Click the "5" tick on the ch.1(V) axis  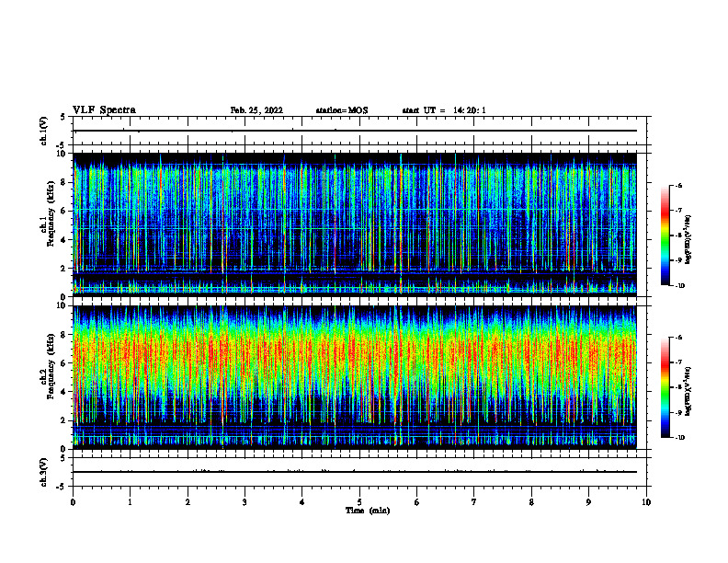[63, 118]
